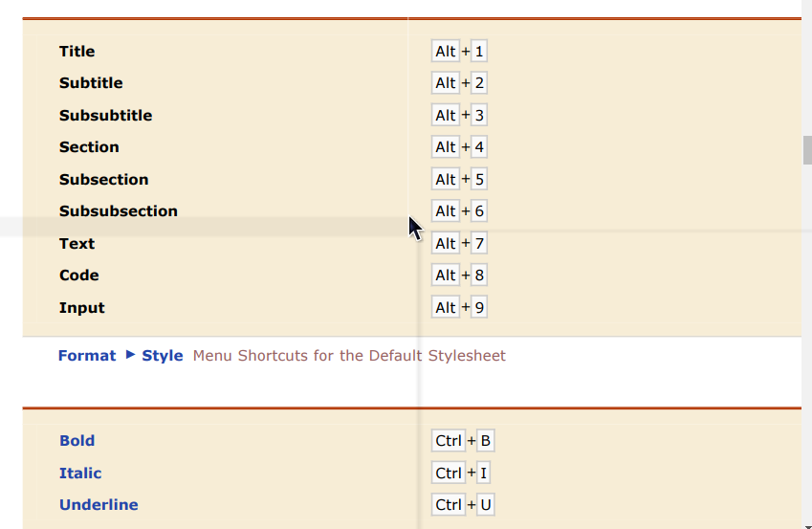812x529 pixels.
Task: Click the Format link
Action: (87, 356)
